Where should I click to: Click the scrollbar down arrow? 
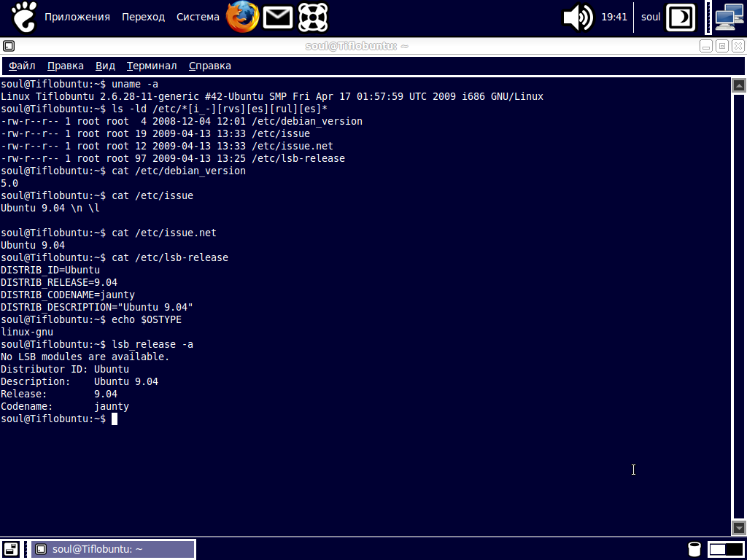(738, 528)
